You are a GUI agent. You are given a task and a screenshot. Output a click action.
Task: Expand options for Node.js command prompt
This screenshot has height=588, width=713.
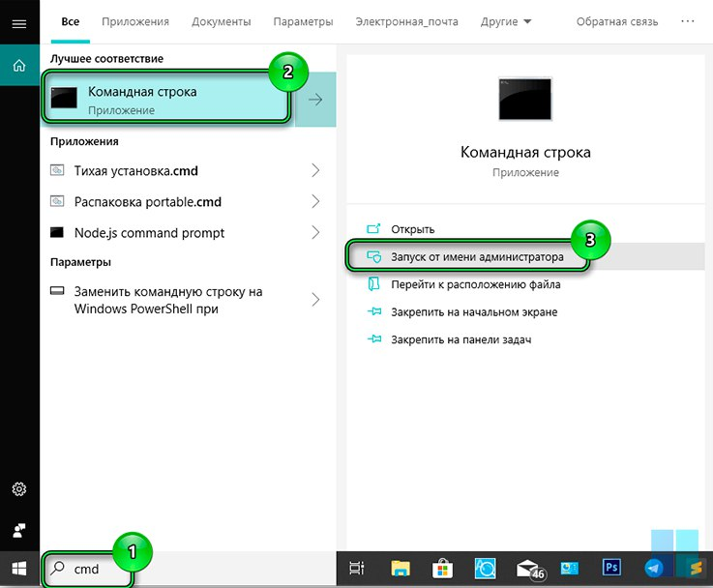point(315,233)
